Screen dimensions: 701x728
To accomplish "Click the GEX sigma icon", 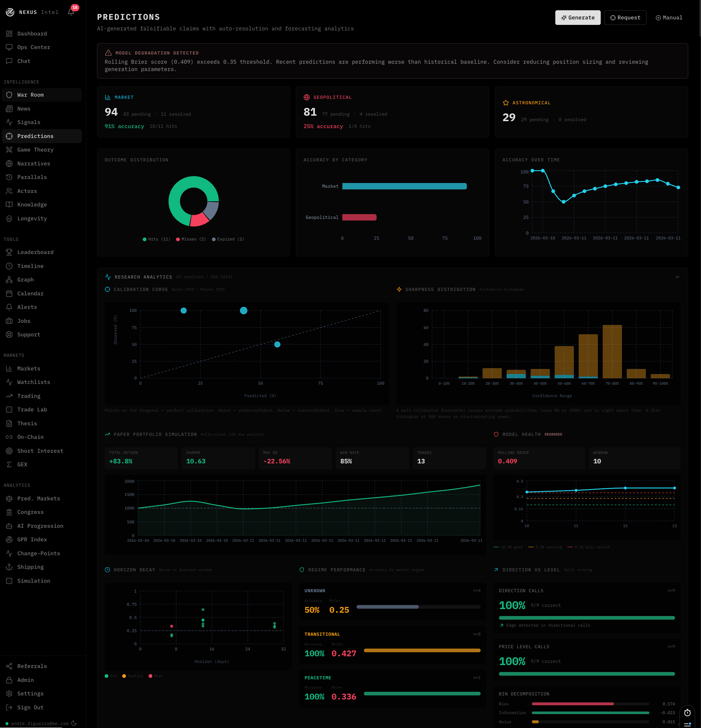I will pyautogui.click(x=9, y=464).
